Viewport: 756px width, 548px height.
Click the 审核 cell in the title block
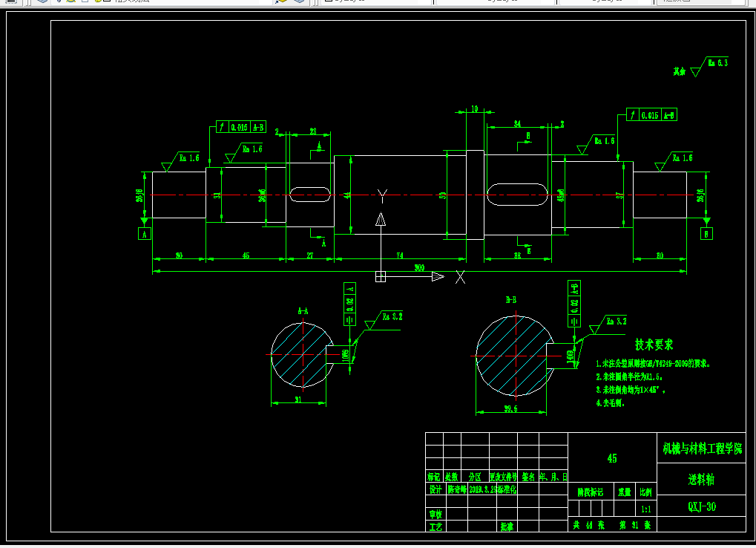435,514
